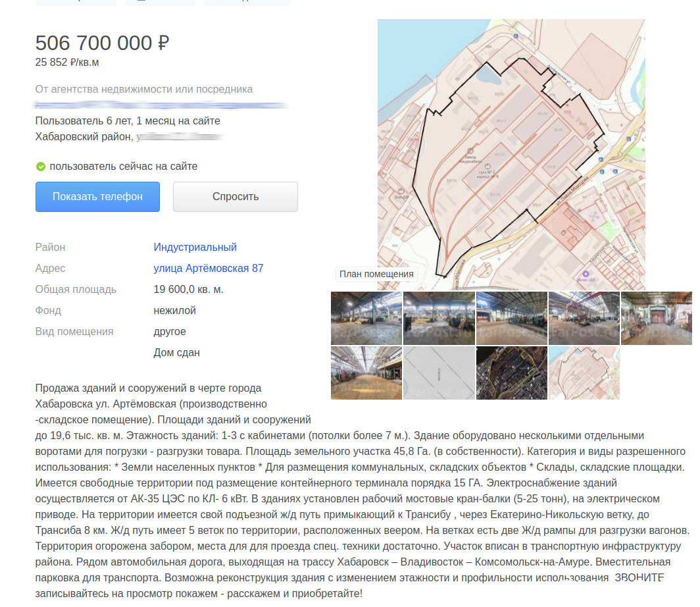
Task: Open the satellite aerial view thumbnail
Action: (512, 373)
